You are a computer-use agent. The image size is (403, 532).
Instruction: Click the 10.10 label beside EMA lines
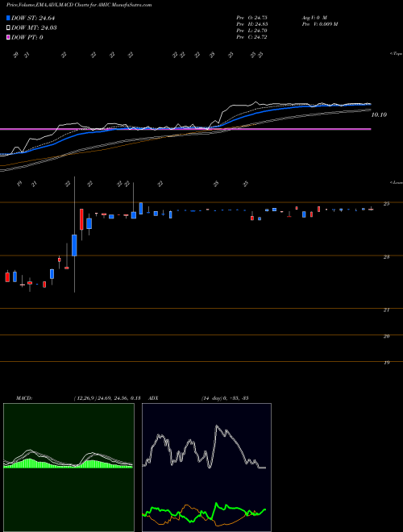pos(379,115)
